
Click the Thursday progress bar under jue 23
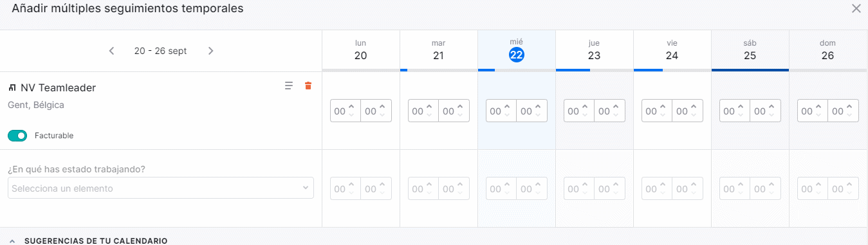594,69
